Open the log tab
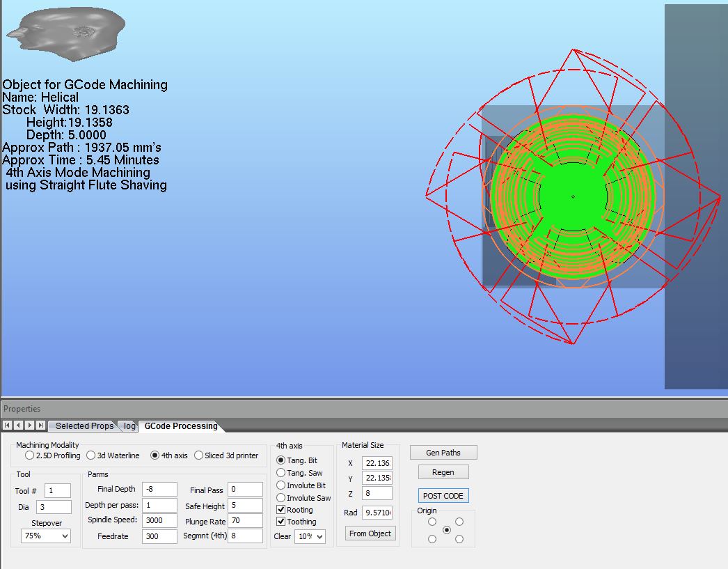This screenshot has height=569, width=728. [x=129, y=426]
